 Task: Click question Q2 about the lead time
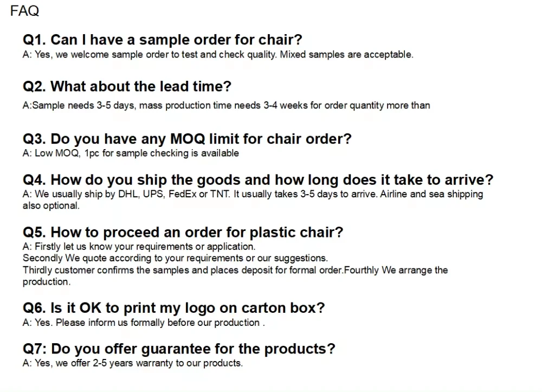click(x=127, y=86)
